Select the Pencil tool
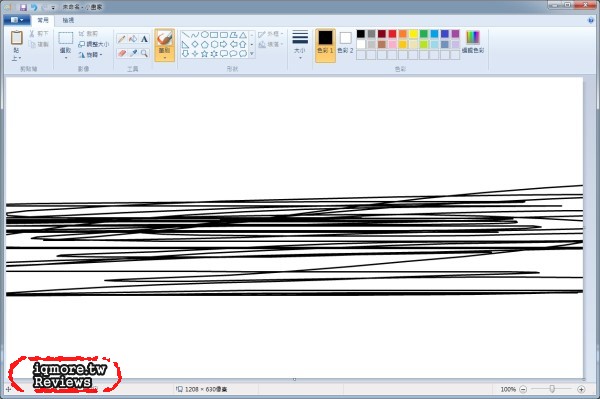The image size is (600, 399). pos(122,39)
